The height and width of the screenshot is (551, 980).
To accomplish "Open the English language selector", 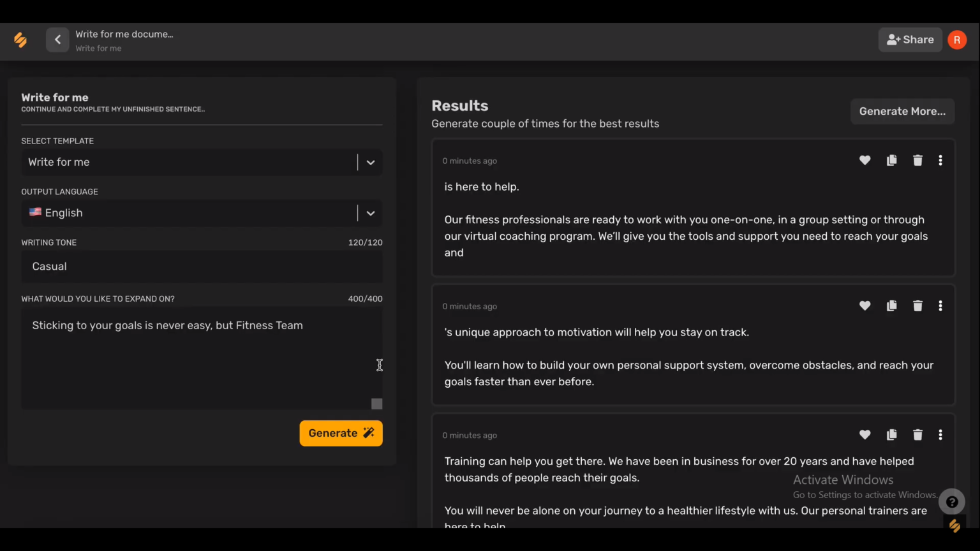I will point(202,213).
